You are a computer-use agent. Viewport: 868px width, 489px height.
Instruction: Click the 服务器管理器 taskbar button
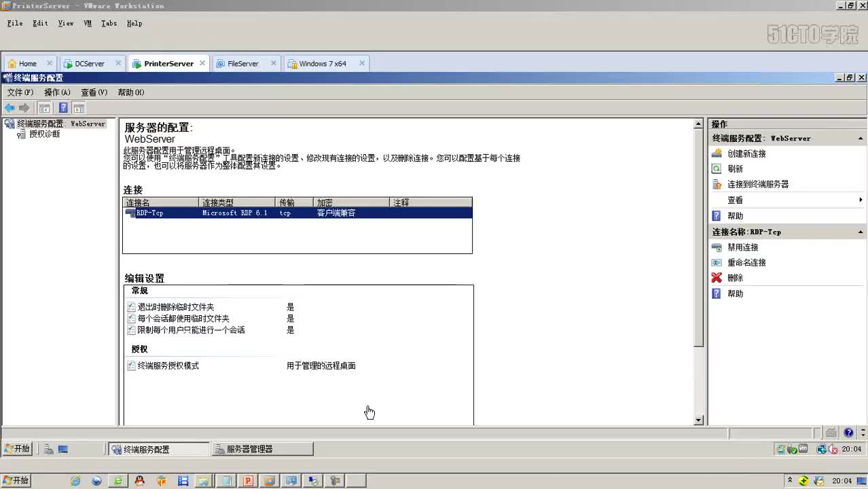pos(262,449)
